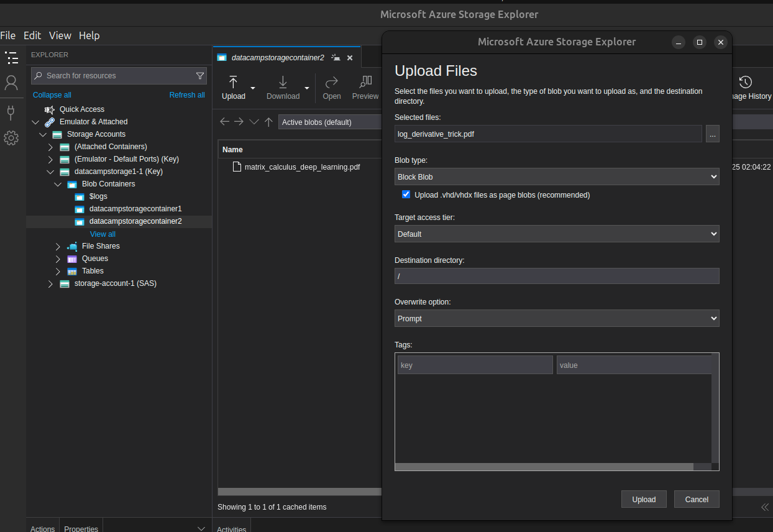
Task: Expand the File Shares node
Action: point(57,246)
